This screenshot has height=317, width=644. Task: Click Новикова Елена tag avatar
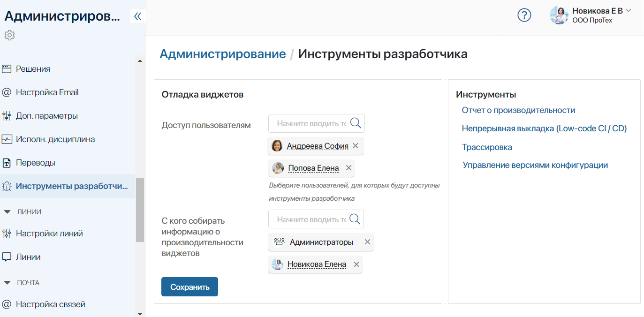(x=277, y=264)
